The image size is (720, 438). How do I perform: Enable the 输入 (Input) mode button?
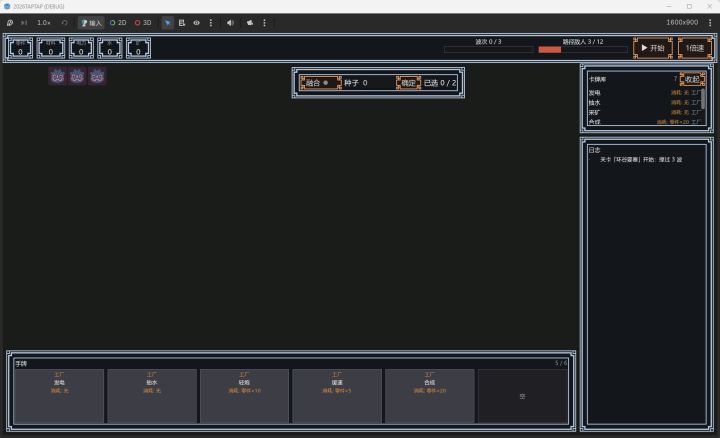[x=91, y=22]
